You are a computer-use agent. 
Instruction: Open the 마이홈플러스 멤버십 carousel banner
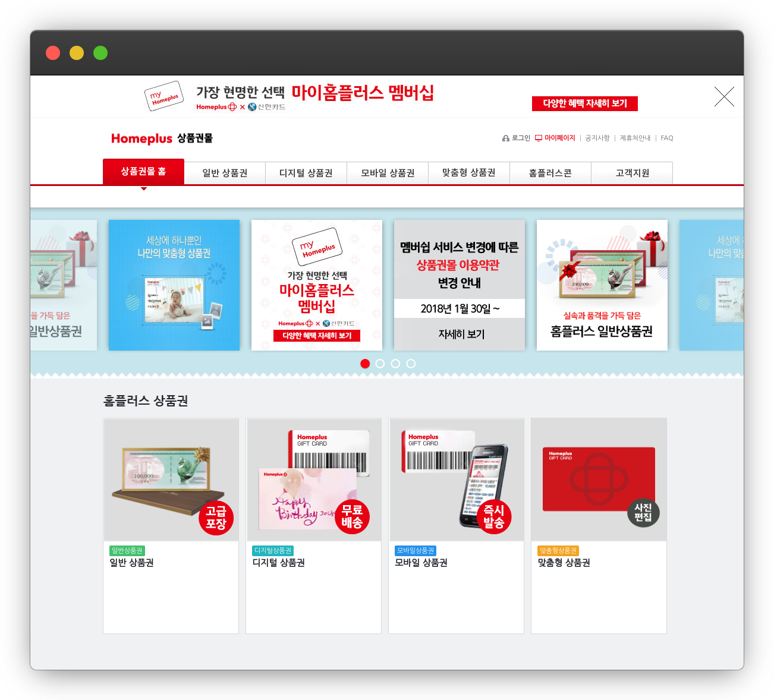pyautogui.click(x=317, y=285)
